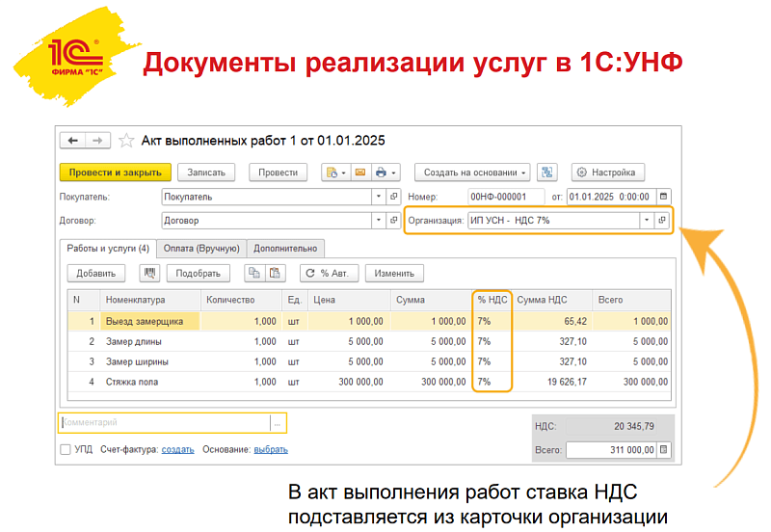Image resolution: width=771 pixels, height=532 pixels.
Task: Switch to the Работы и услуги (4) tab
Action: (x=108, y=249)
